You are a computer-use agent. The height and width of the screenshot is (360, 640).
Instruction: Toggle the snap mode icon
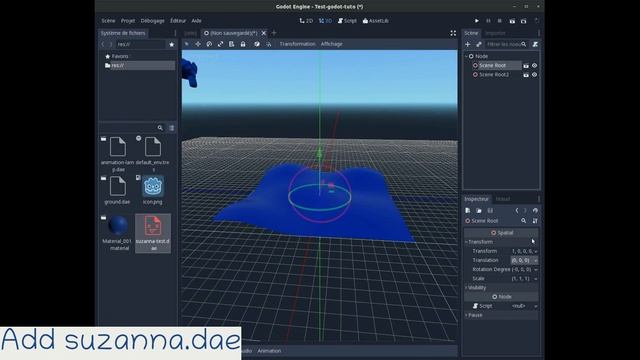tap(269, 44)
